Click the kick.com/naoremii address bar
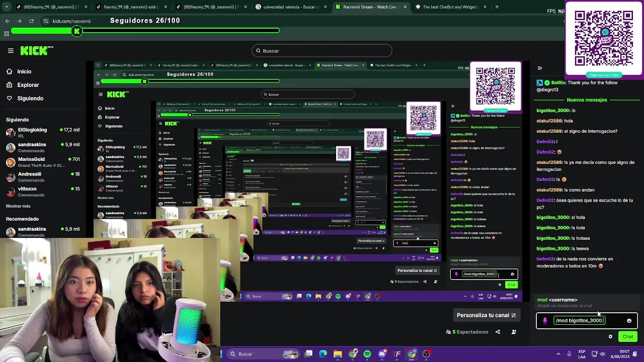 [71, 21]
